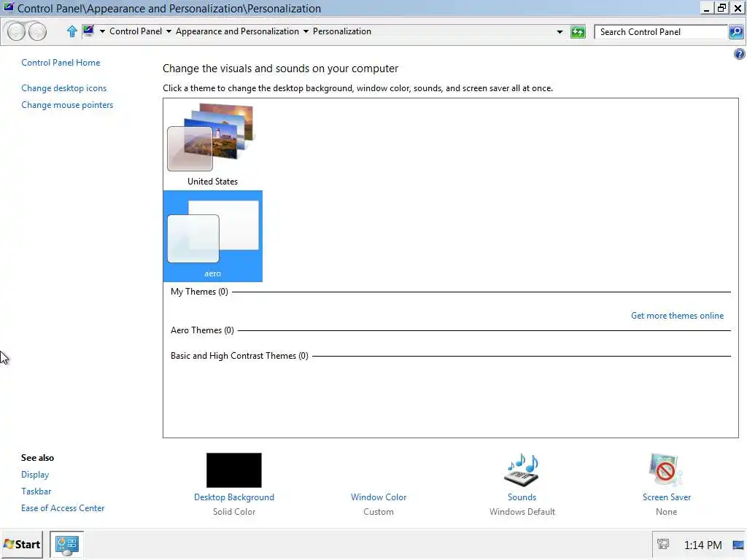Click the Control Panel breadcrumb

tap(136, 31)
